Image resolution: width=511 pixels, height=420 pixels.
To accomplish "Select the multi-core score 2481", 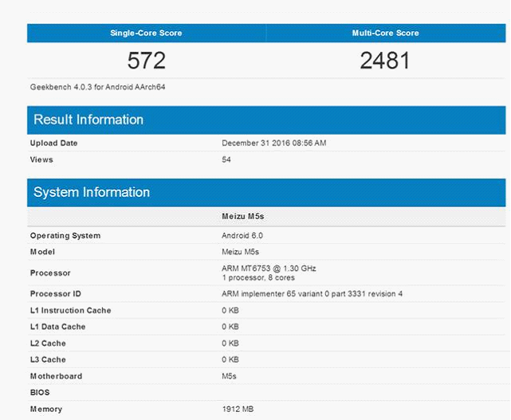I will point(384,61).
